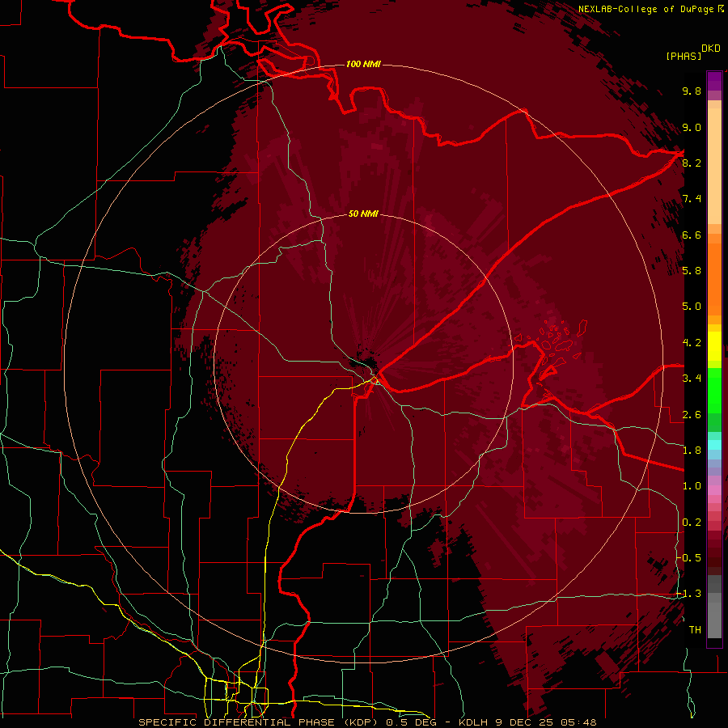Viewport: 728px width, 728px height.
Task: Click the 2.6 scale value
Action: click(x=692, y=414)
